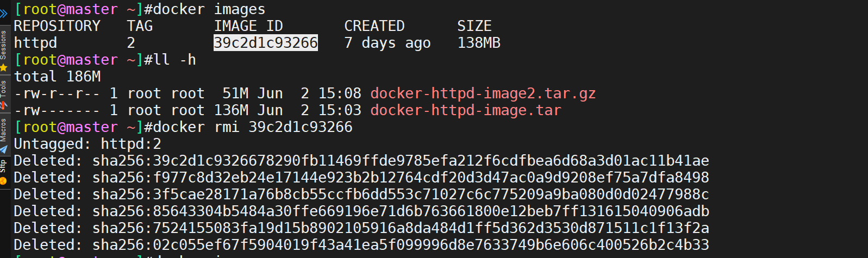The height and width of the screenshot is (258, 868).
Task: Click the yellow star Sessions icon
Action: tap(3, 67)
